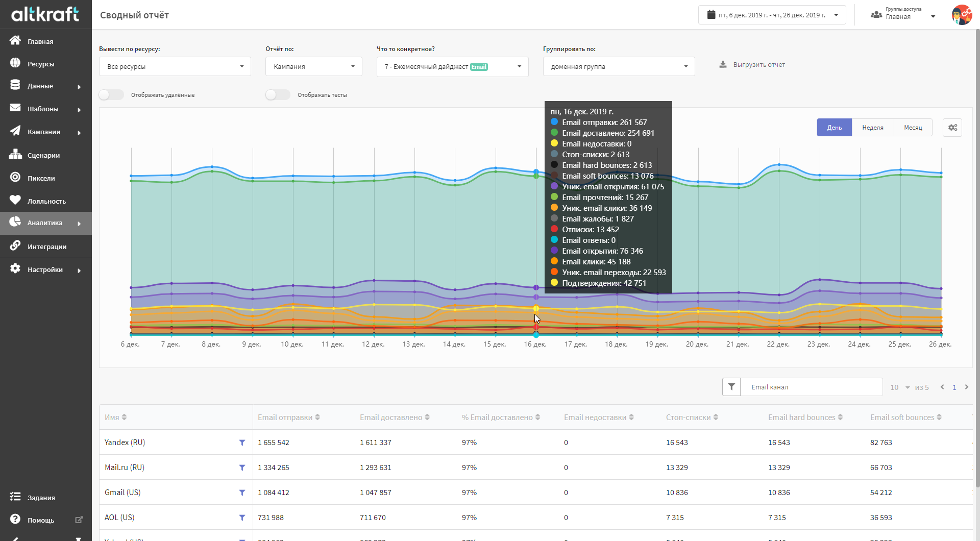Click the Данные database icon
The image size is (980, 541).
coord(15,85)
